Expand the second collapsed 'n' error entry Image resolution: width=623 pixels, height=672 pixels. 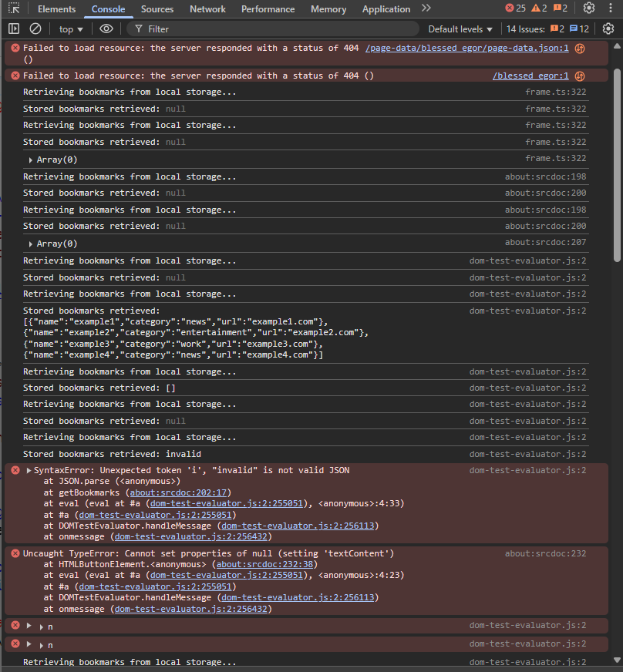pyautogui.click(x=29, y=644)
